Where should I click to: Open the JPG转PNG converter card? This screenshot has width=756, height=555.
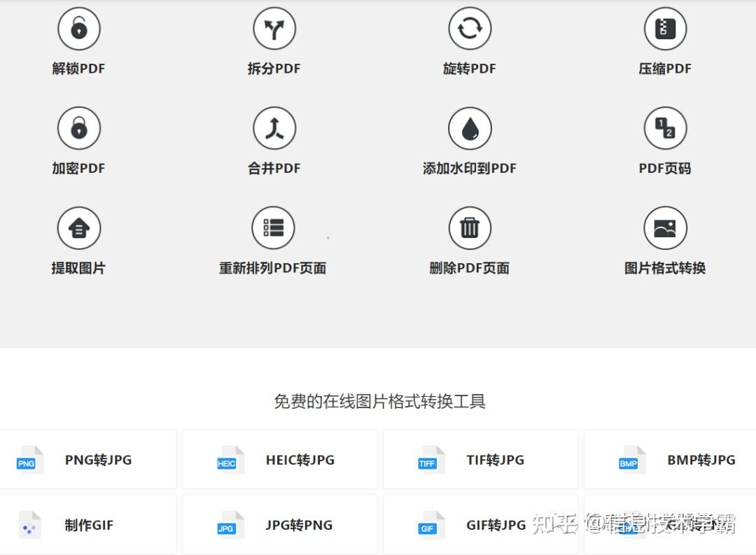280,525
